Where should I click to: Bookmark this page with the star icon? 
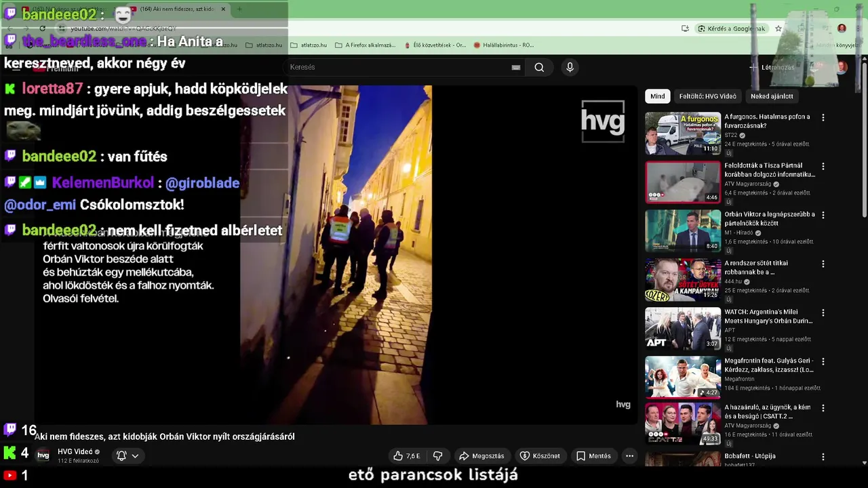pos(778,28)
